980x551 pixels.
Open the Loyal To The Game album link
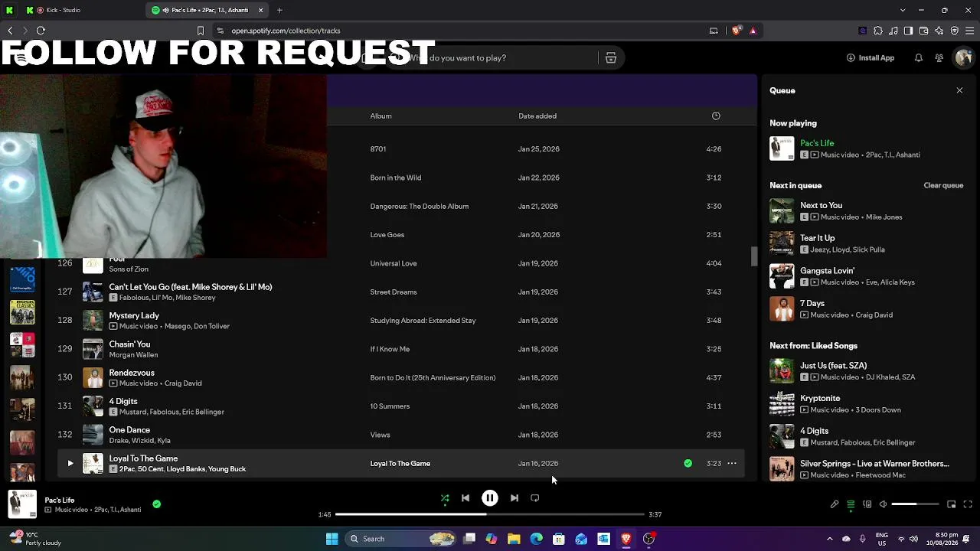tap(400, 464)
